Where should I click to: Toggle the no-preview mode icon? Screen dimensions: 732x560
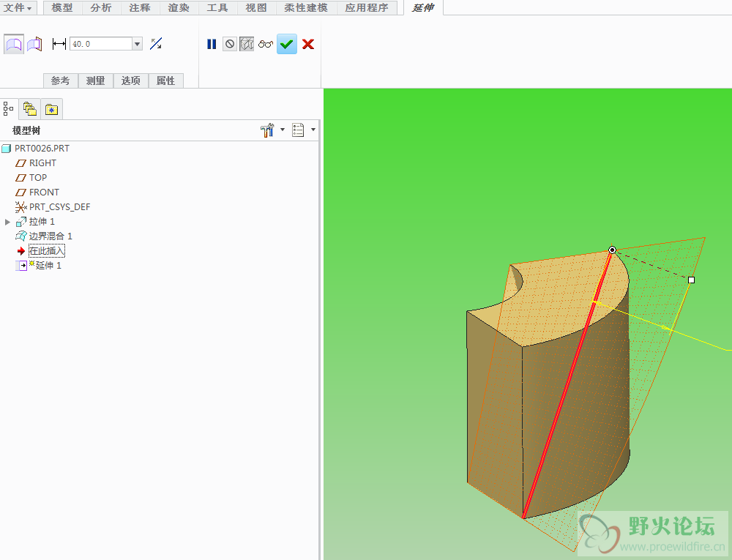coord(230,44)
